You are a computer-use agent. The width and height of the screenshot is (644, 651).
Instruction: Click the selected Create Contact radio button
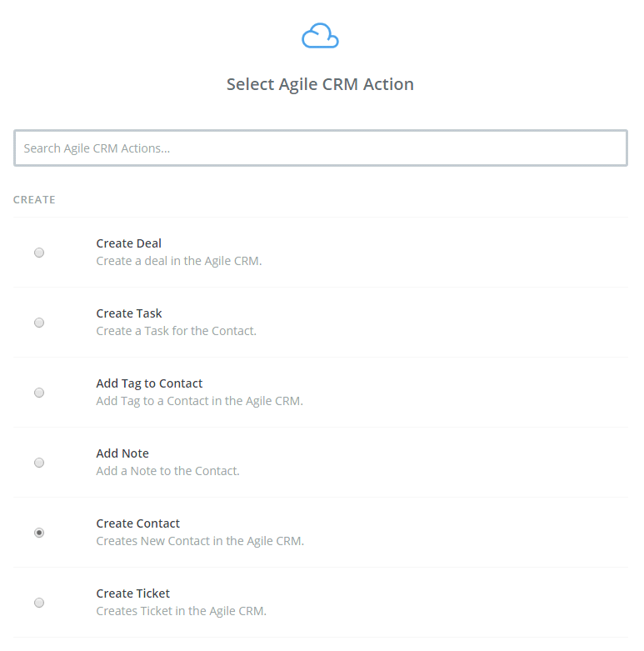[39, 533]
